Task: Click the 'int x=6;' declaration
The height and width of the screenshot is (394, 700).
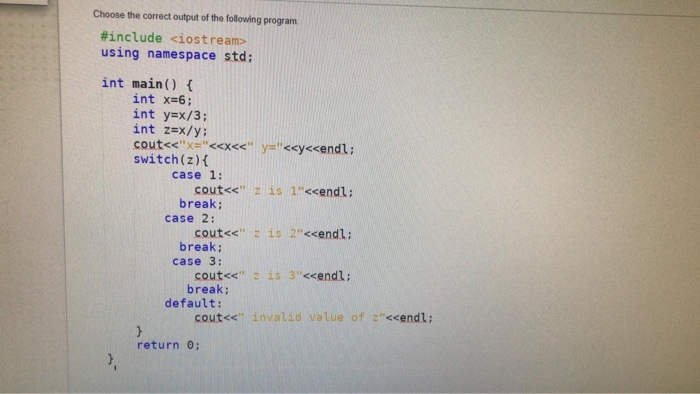Action: pos(162,99)
